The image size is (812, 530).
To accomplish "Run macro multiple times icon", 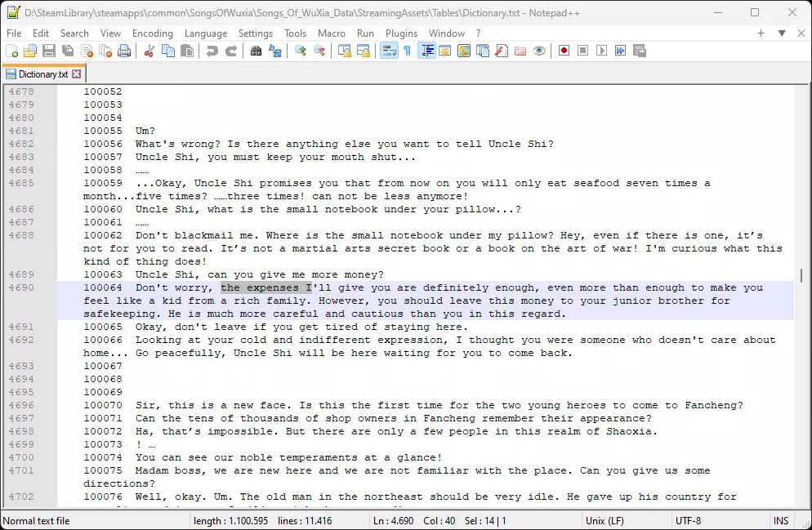I will (620, 51).
